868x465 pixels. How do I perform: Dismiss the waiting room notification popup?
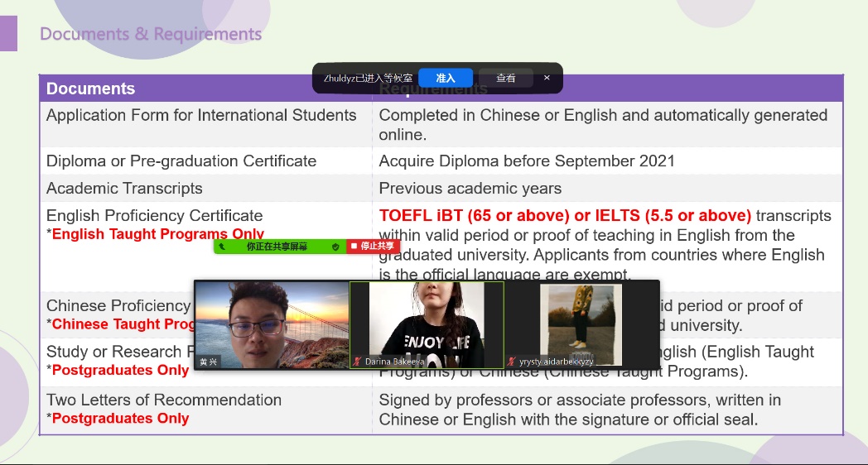coord(547,78)
